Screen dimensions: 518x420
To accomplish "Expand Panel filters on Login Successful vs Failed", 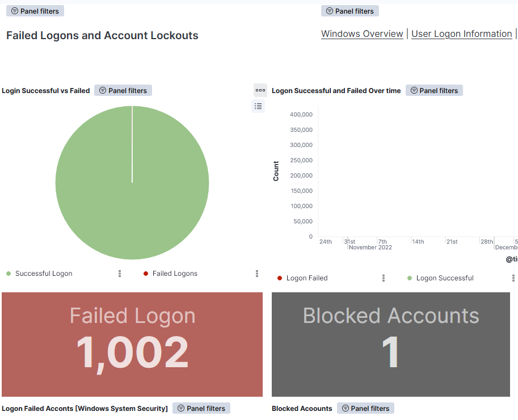I will pyautogui.click(x=123, y=90).
